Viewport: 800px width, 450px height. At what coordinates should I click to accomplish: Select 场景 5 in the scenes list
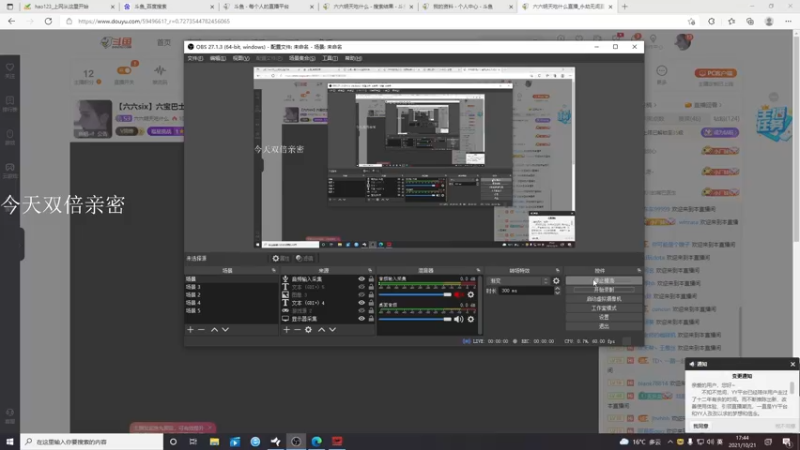click(x=231, y=310)
